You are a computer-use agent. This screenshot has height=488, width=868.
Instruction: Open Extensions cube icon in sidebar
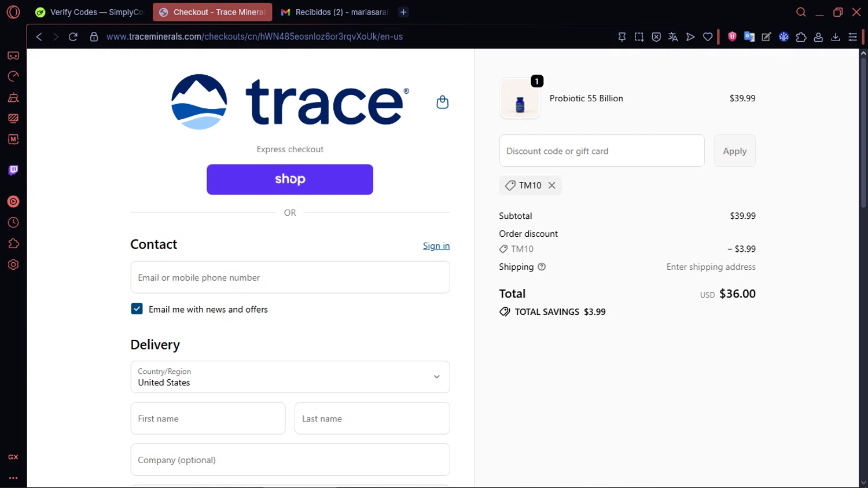[13, 244]
